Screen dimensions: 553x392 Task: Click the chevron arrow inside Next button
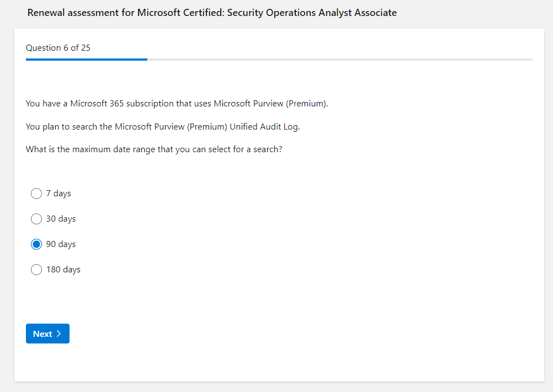[x=59, y=334]
